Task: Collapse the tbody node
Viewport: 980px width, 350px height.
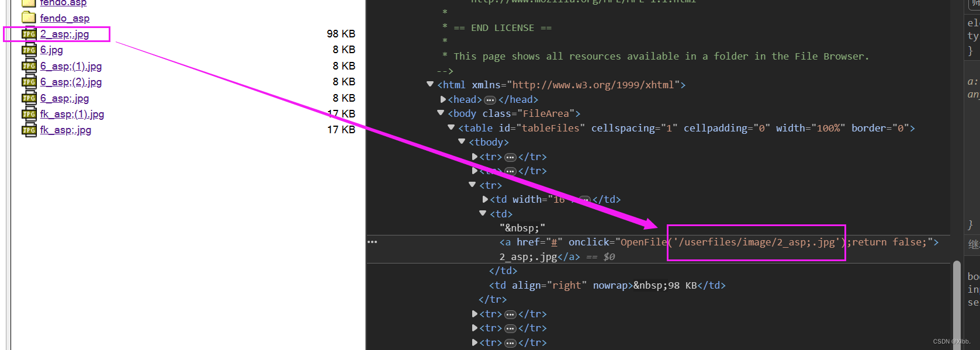Action: pos(462,141)
